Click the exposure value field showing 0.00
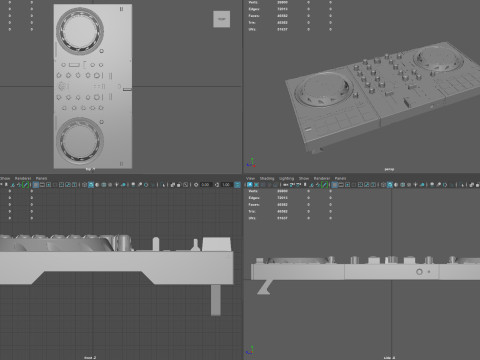This screenshot has height=360, width=480. click(x=206, y=185)
